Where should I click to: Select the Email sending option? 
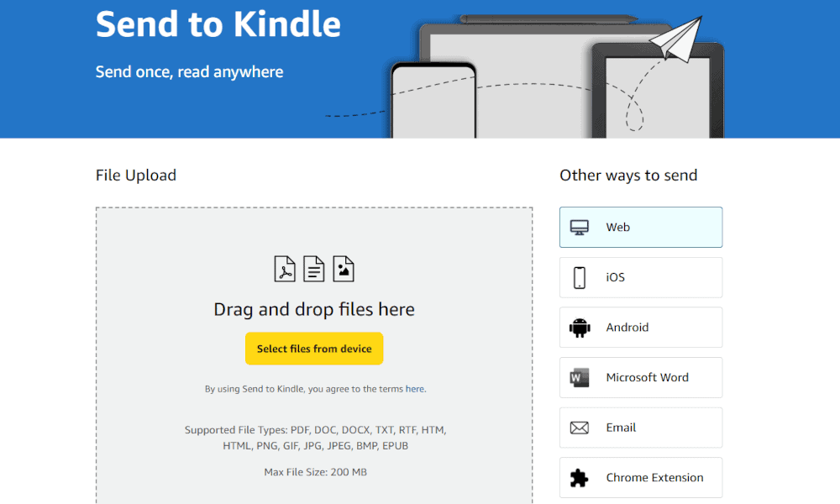(641, 428)
